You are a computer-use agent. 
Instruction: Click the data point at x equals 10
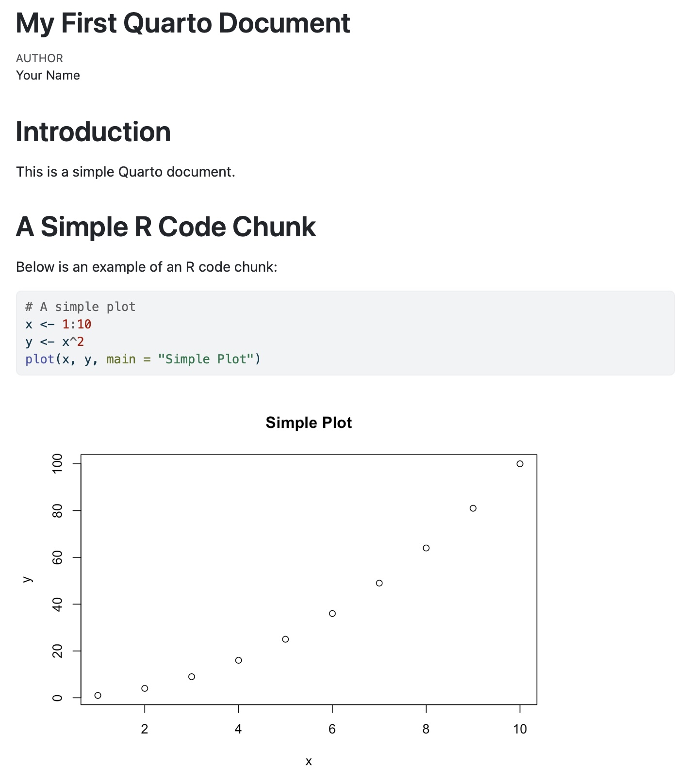point(520,464)
